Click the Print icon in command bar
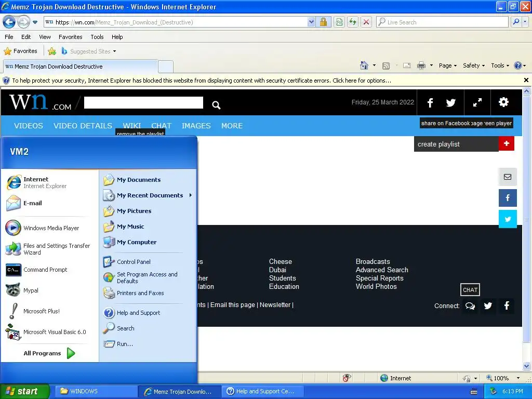 [x=421, y=65]
